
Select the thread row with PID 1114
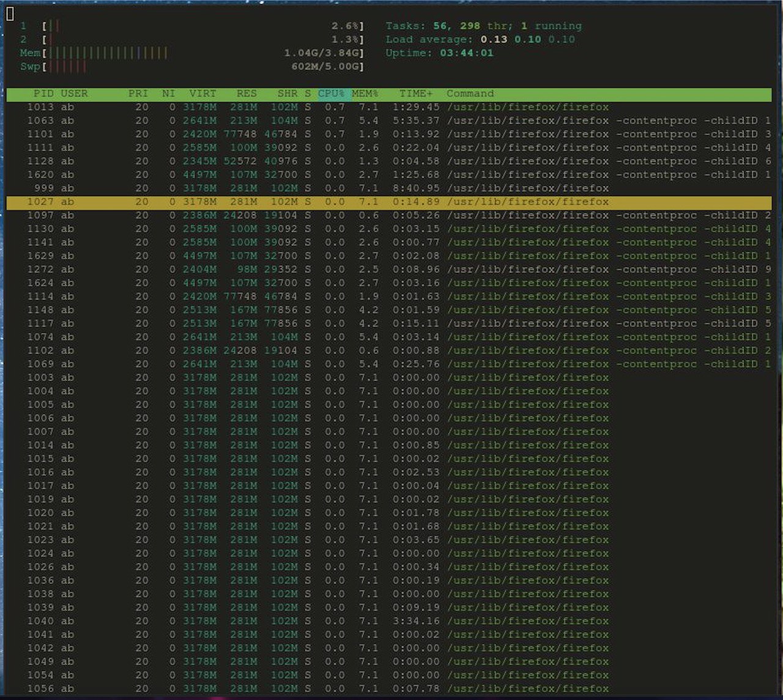tap(389, 296)
